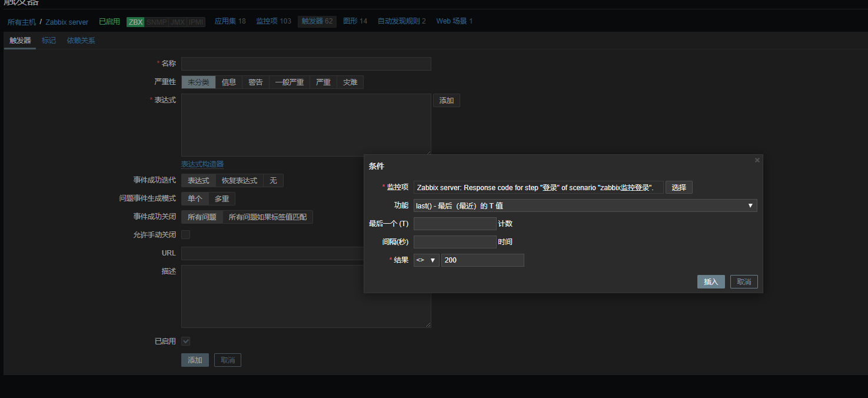Click 选择 button next to 监控项
868x398 pixels.
click(x=679, y=187)
